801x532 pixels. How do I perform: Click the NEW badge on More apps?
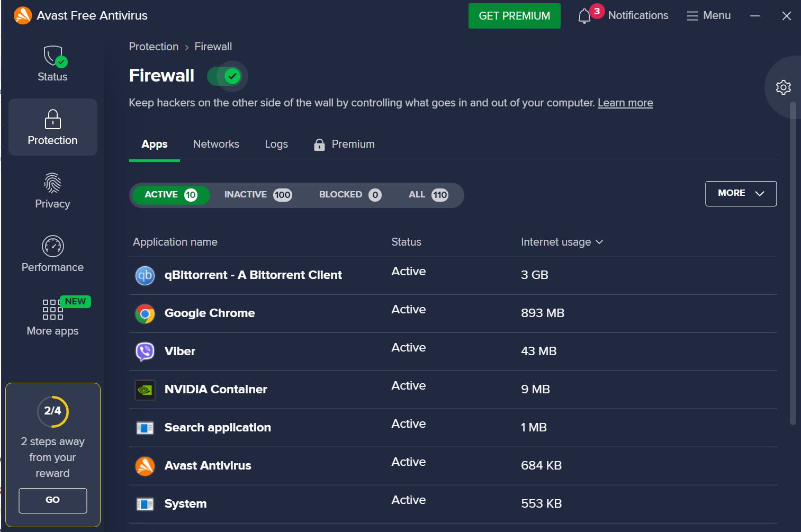76,301
